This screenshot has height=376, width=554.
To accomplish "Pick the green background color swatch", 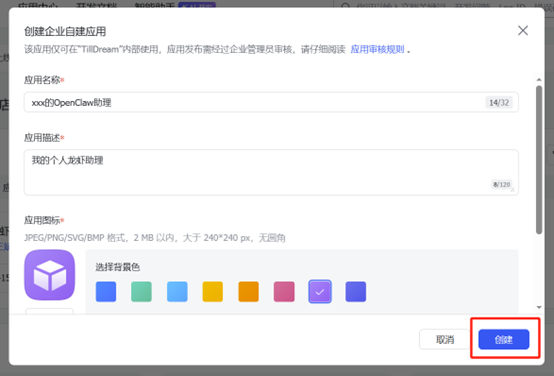I will coord(141,292).
